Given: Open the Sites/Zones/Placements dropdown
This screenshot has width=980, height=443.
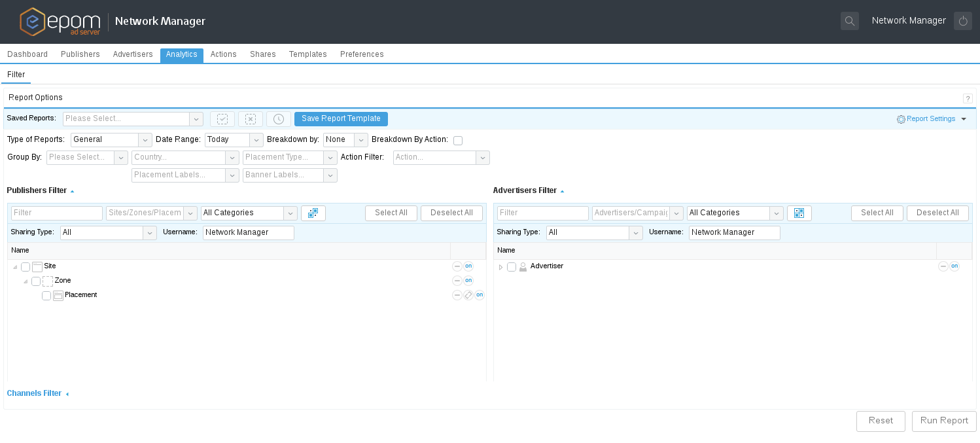Looking at the screenshot, I should click(190, 213).
